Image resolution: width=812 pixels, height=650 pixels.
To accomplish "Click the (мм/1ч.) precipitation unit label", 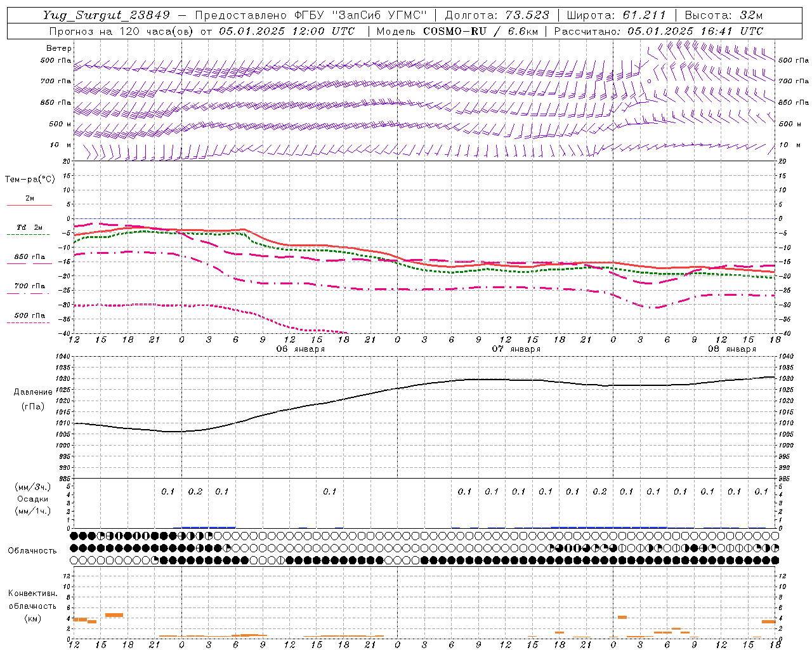I will [x=33, y=511].
